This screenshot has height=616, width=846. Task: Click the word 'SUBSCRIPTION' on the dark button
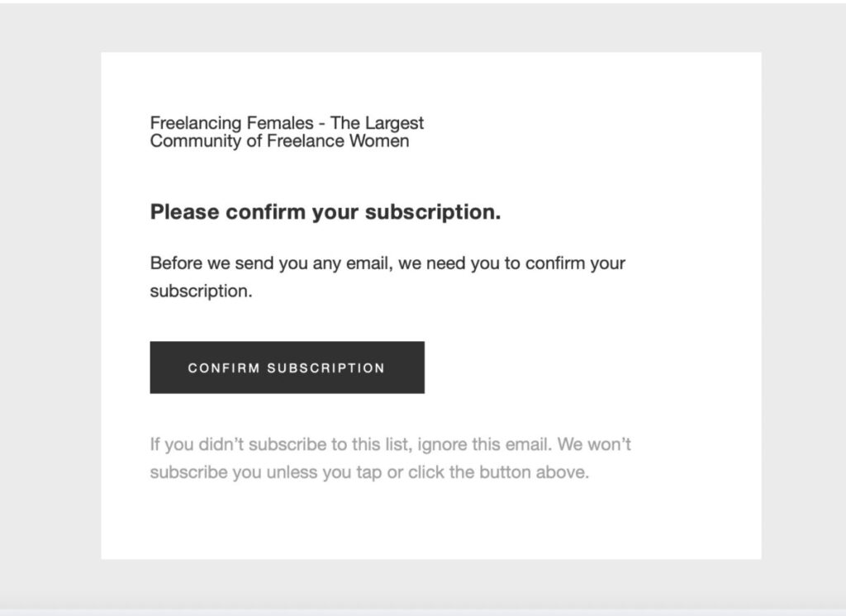(326, 368)
